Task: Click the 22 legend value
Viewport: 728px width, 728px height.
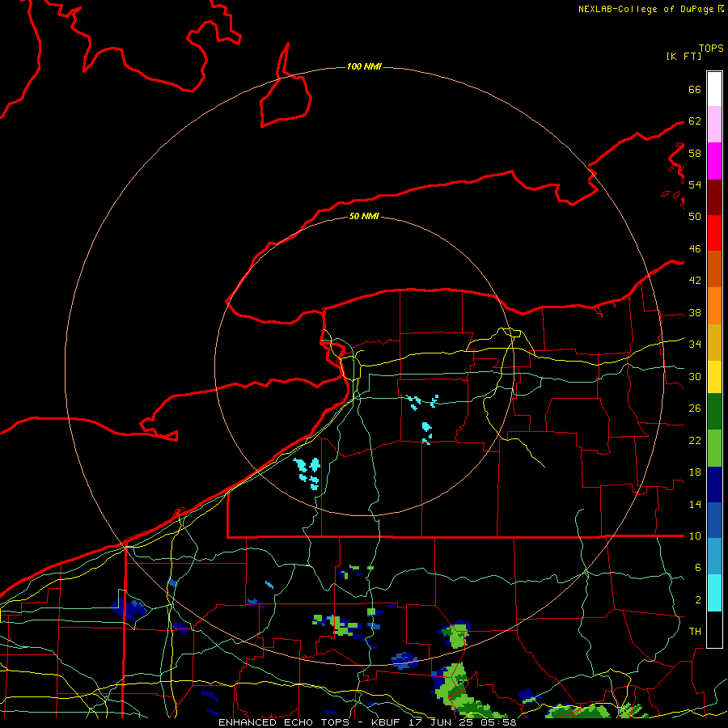Action: [x=695, y=440]
